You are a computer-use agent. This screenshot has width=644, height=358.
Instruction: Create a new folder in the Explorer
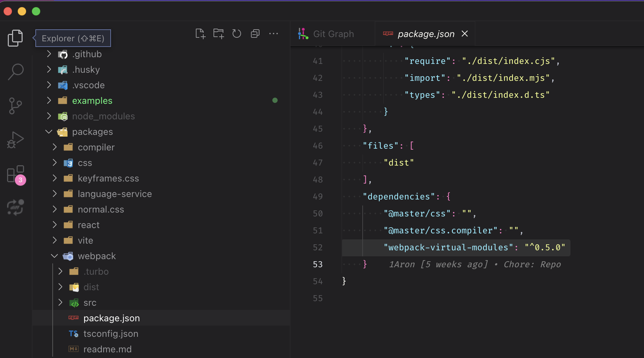(x=218, y=34)
